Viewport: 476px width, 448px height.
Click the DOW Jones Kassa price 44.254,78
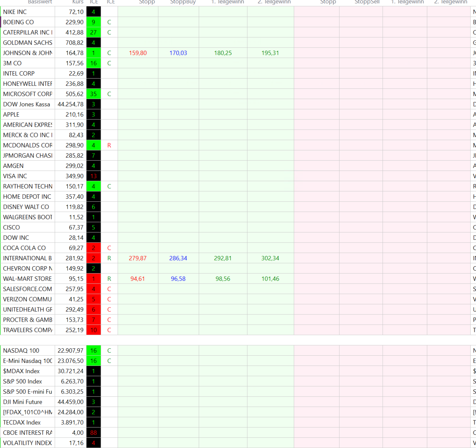click(x=71, y=104)
